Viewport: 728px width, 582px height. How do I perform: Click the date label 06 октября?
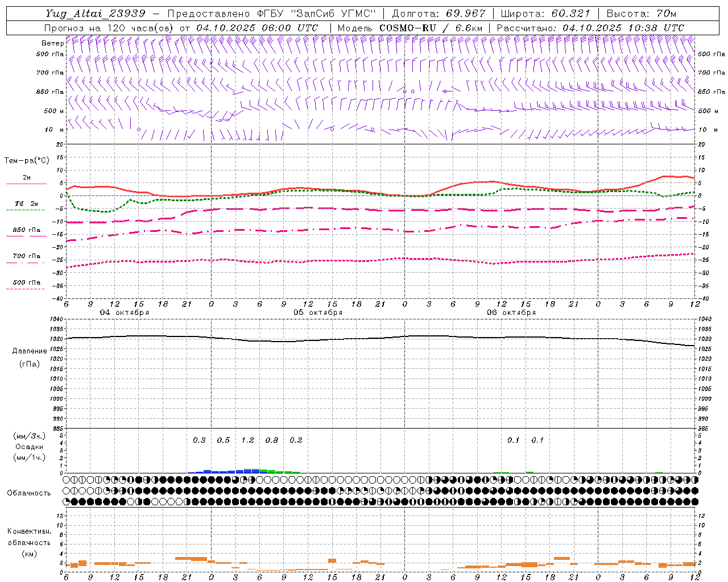click(x=511, y=313)
